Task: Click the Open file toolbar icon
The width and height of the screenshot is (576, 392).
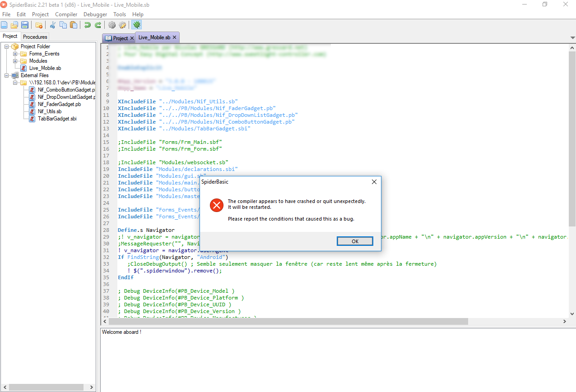Action: (x=14, y=25)
